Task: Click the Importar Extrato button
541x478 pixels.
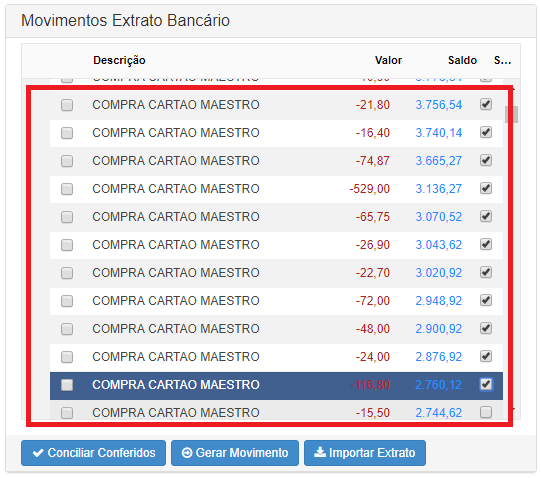Action: pyautogui.click(x=365, y=453)
